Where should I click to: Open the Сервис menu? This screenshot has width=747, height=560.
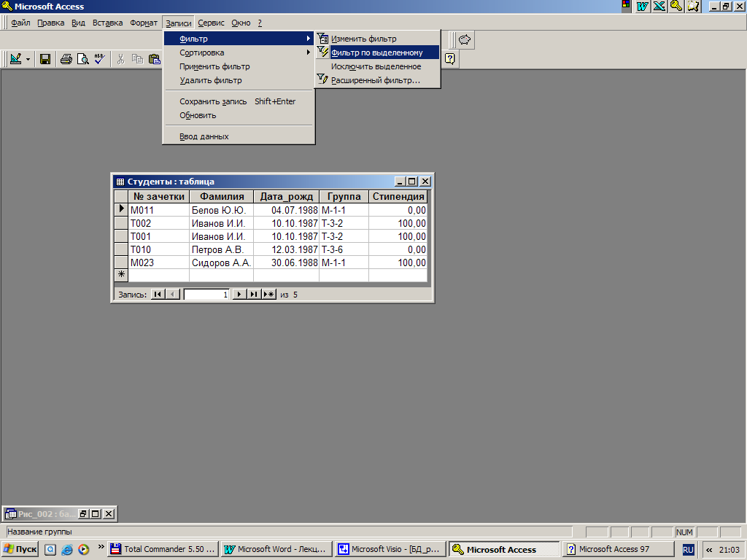click(211, 23)
